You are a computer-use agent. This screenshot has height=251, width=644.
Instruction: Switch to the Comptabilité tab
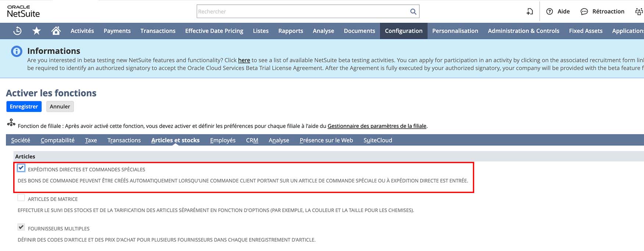(57, 140)
